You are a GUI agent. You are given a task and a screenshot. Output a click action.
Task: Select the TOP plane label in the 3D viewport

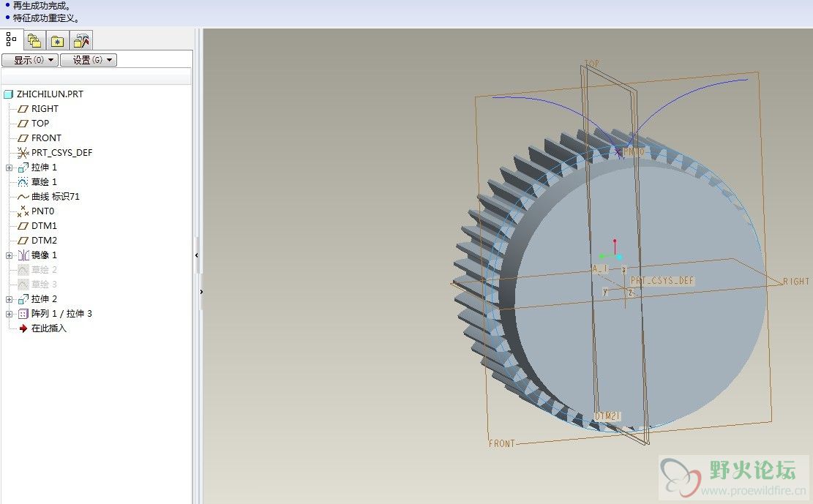591,63
